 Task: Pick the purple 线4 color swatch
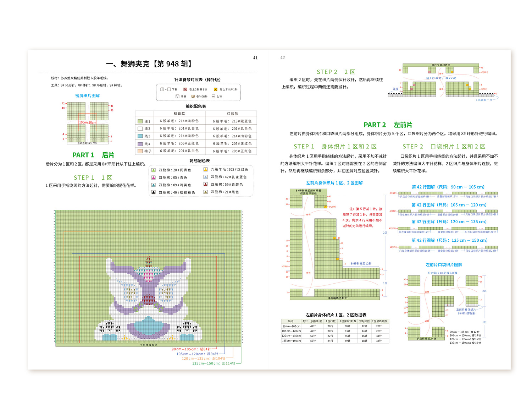click(x=140, y=144)
